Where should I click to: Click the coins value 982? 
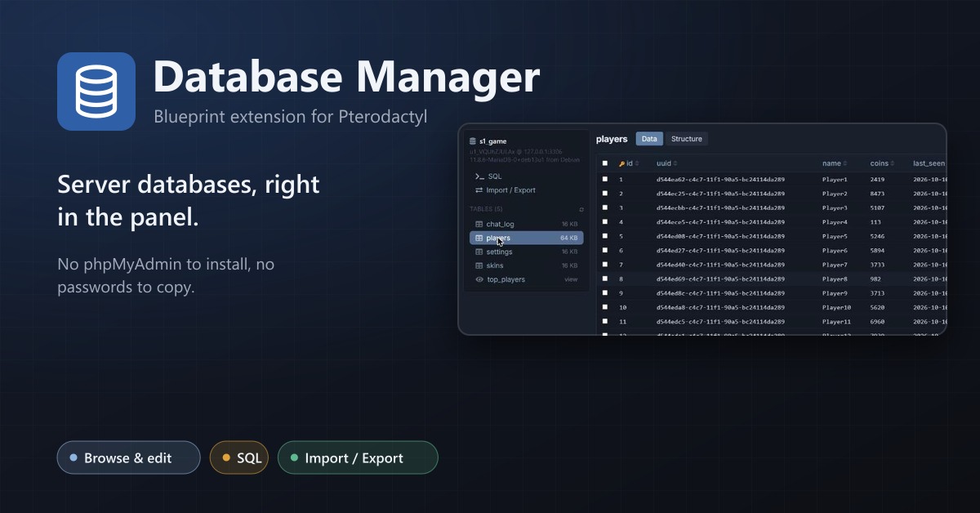(875, 279)
